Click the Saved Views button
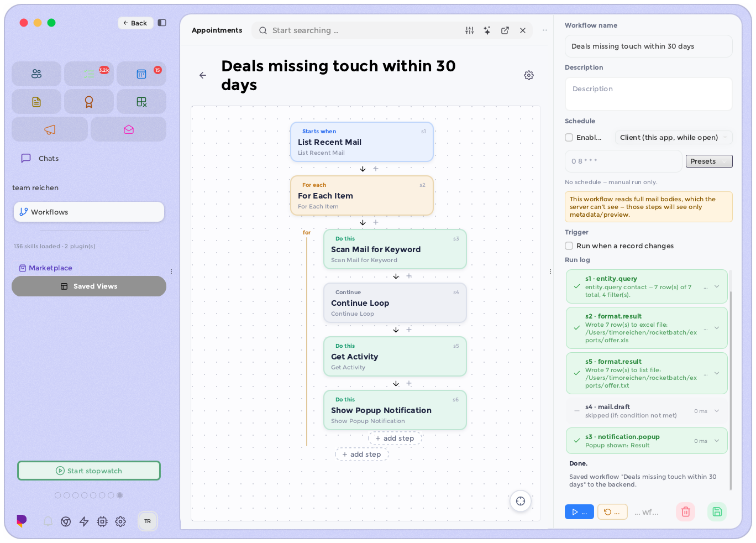The height and width of the screenshot is (543, 756). tap(89, 286)
